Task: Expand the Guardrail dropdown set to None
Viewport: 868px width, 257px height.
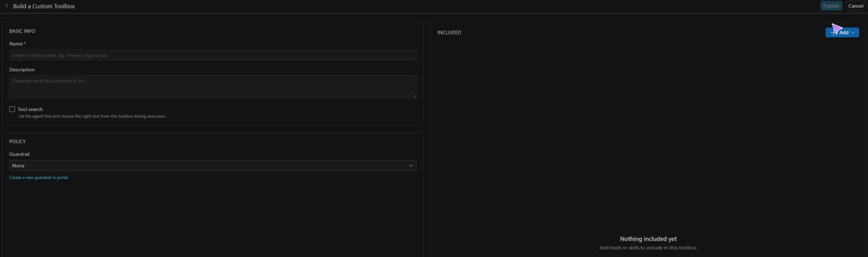Action: (x=213, y=166)
